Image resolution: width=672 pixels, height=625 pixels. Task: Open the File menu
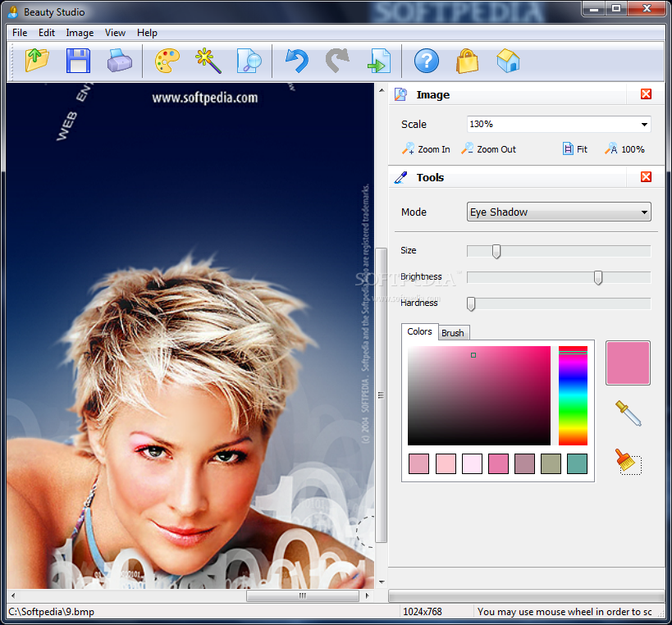point(20,33)
